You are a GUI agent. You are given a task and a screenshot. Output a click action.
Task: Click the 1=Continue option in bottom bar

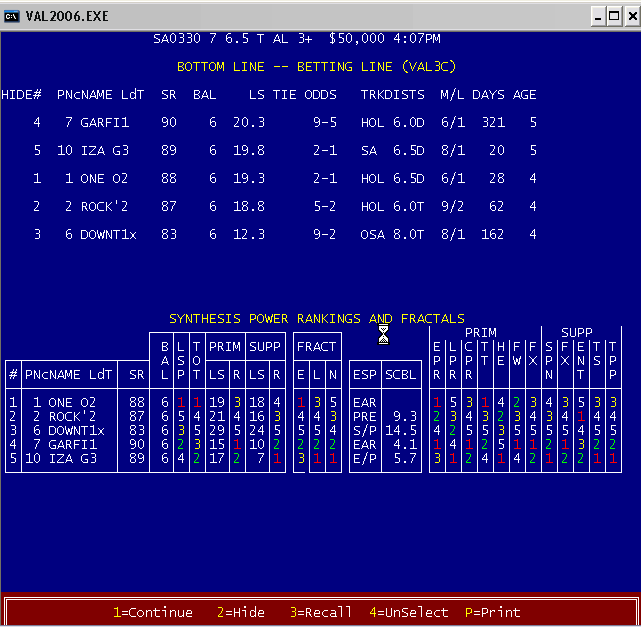[153, 612]
